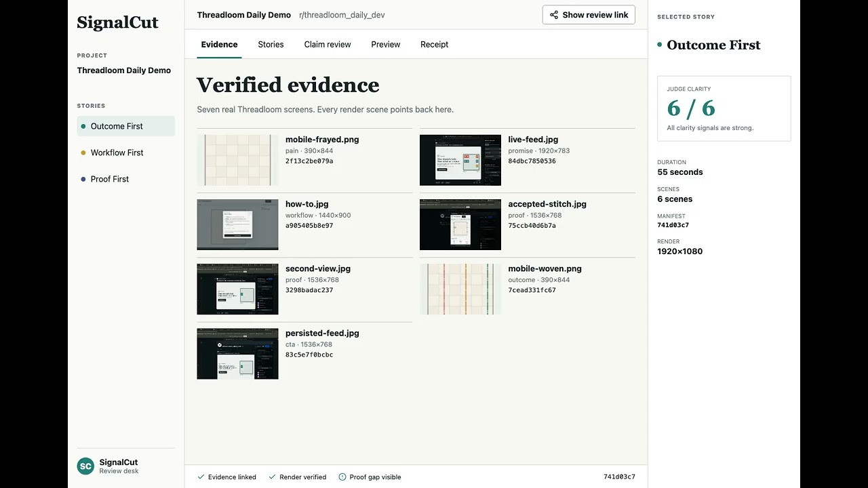Click the purple dot beside Proof First

click(83, 179)
